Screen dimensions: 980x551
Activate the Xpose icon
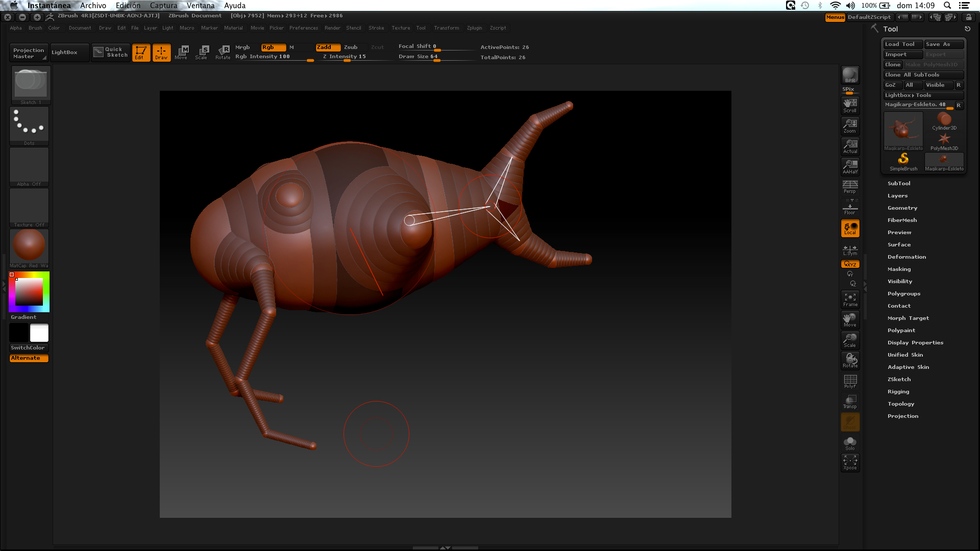[850, 462]
